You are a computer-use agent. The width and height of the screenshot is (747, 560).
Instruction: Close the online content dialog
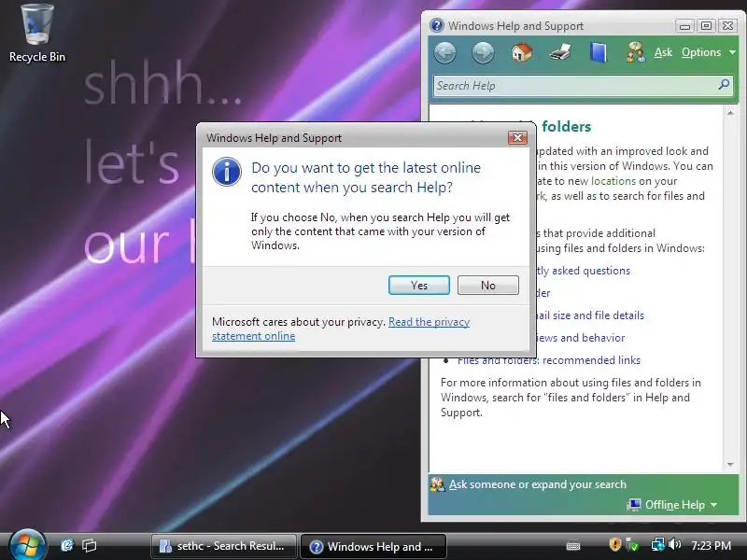point(517,137)
